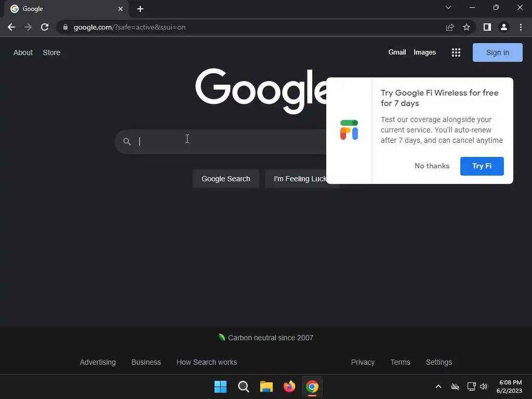Focus the Google search input field

coord(231,141)
